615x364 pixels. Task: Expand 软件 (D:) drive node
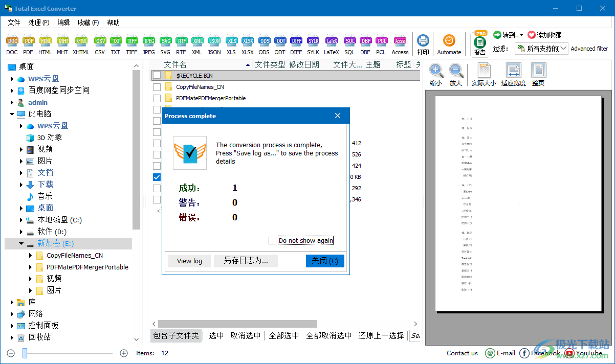pyautogui.click(x=21, y=232)
